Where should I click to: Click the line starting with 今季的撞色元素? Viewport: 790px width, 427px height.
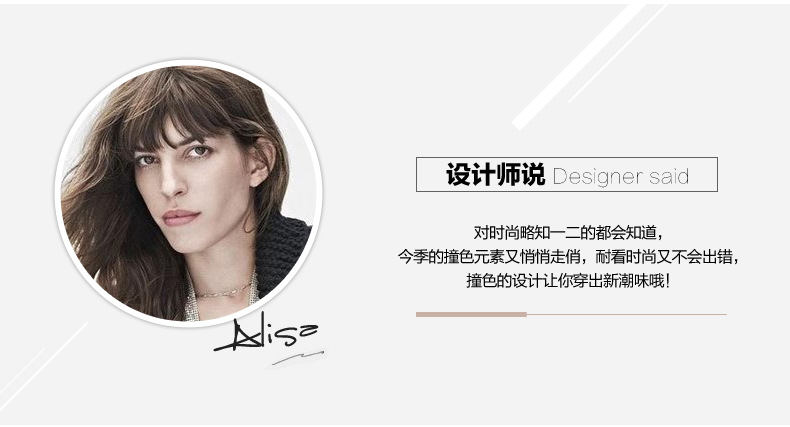point(568,257)
